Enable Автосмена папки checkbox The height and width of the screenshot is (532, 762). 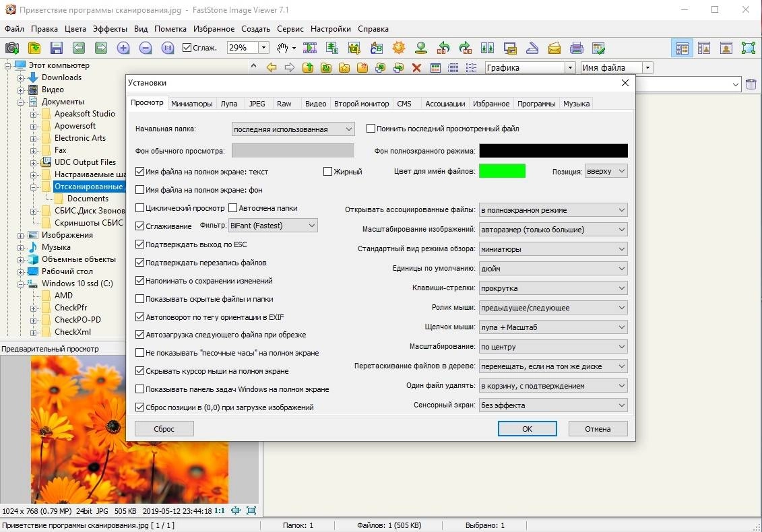pos(233,208)
